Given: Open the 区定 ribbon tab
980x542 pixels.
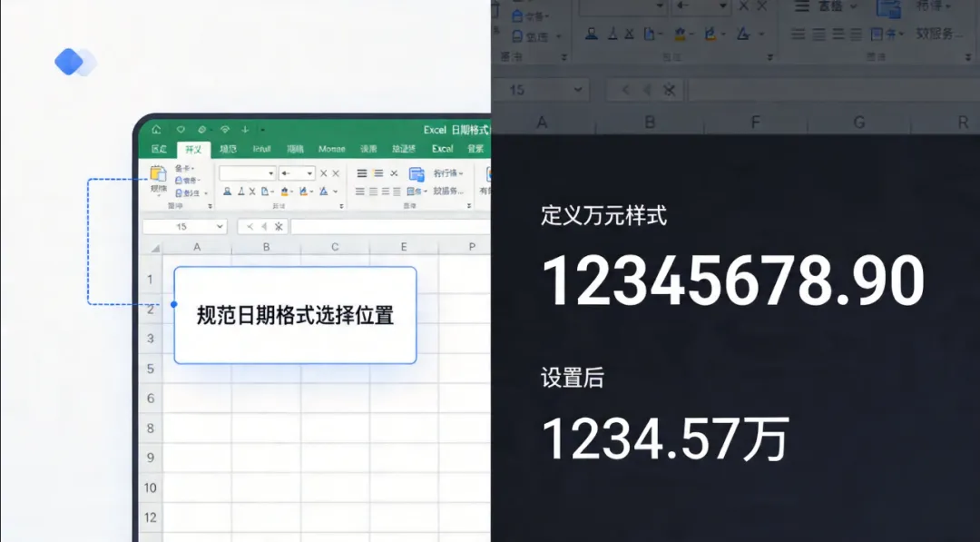Looking at the screenshot, I should 160,149.
